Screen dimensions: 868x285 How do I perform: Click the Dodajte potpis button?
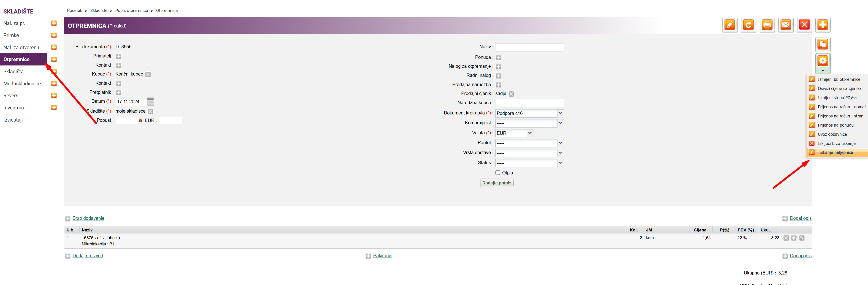496,183
